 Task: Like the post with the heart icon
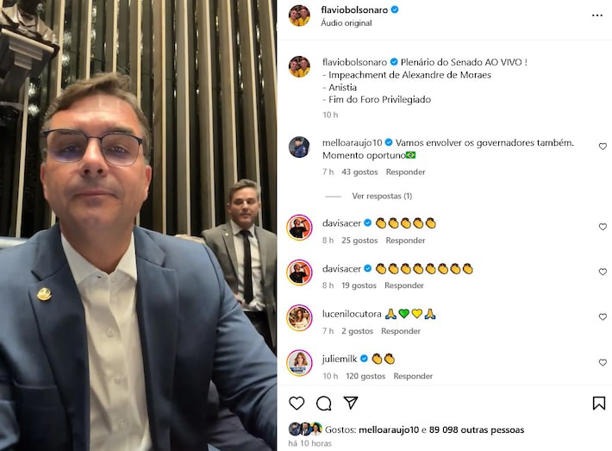(297, 403)
